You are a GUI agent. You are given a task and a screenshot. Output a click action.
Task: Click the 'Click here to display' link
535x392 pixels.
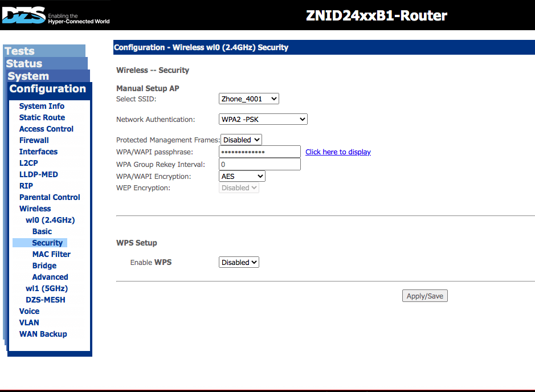(x=338, y=152)
